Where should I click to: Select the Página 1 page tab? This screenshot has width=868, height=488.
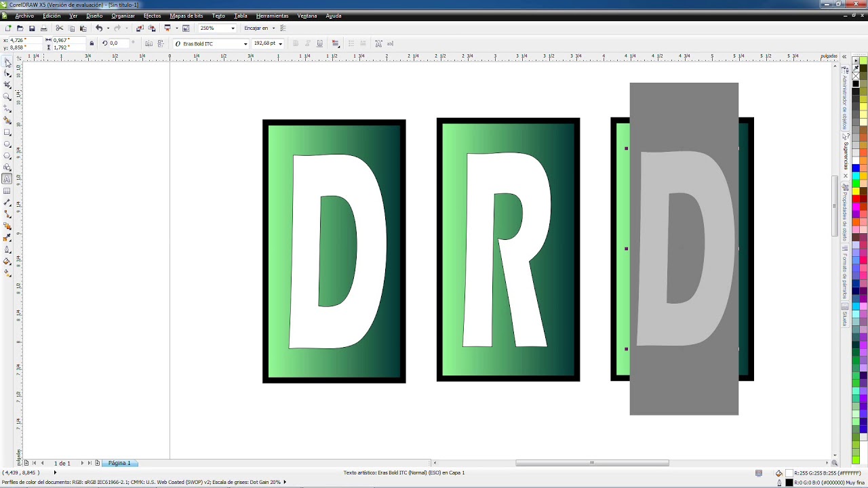pyautogui.click(x=119, y=463)
